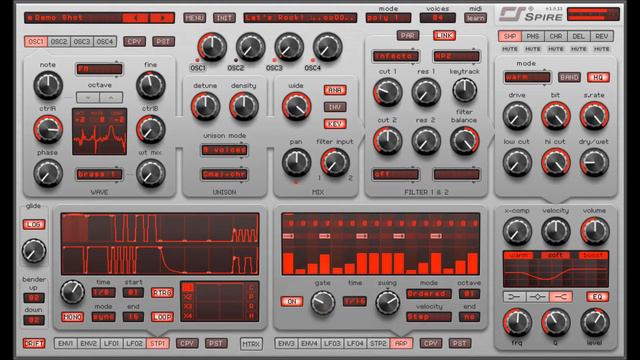Switch to the LFO3 tab
Viewport: 640px width, 360px height.
point(332,343)
